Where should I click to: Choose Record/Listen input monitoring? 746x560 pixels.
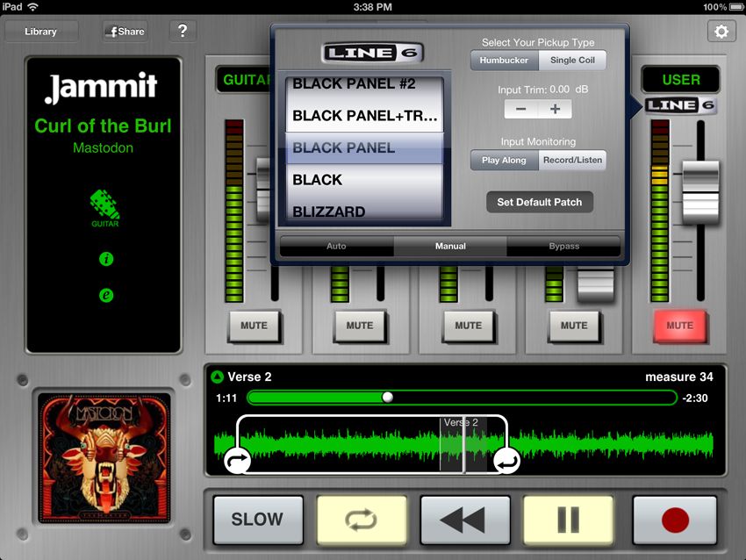tap(572, 161)
